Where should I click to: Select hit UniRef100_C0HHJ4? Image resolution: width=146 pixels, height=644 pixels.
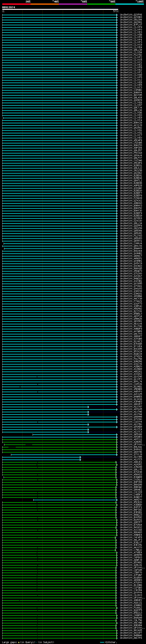pos(131,244)
